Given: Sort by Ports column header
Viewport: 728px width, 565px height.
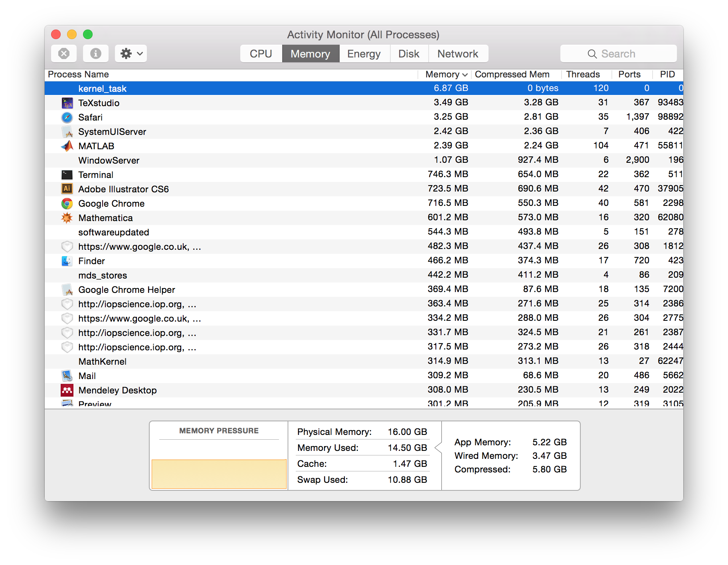Looking at the screenshot, I should click(x=632, y=75).
